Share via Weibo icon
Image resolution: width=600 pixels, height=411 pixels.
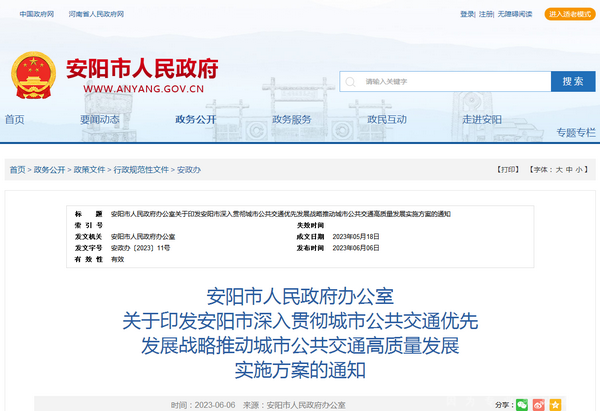tap(539, 404)
